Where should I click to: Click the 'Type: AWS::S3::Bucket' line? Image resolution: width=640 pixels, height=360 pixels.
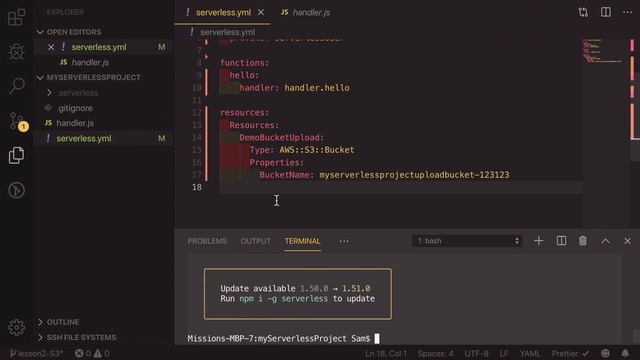302,150
